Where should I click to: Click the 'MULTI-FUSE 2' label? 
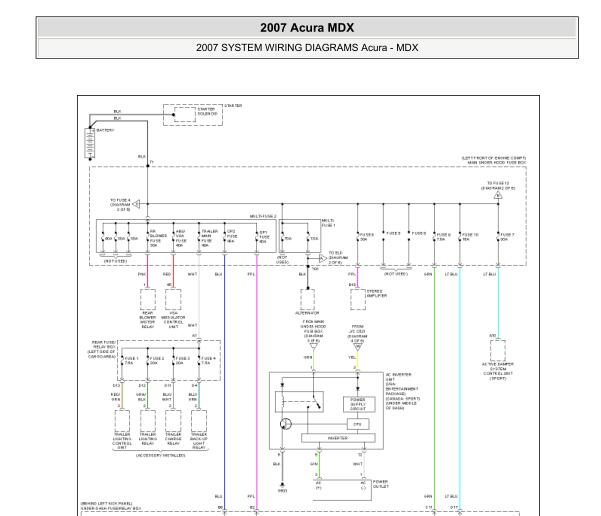coord(263,217)
